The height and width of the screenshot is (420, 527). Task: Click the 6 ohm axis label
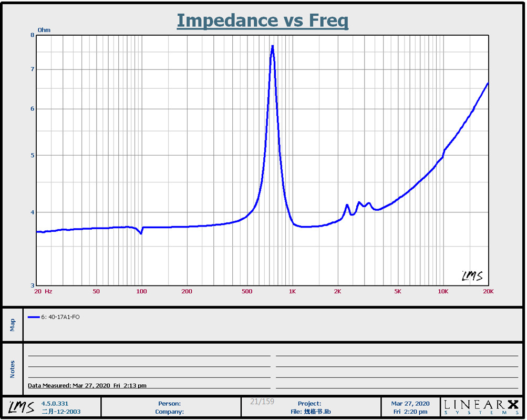[x=32, y=109]
